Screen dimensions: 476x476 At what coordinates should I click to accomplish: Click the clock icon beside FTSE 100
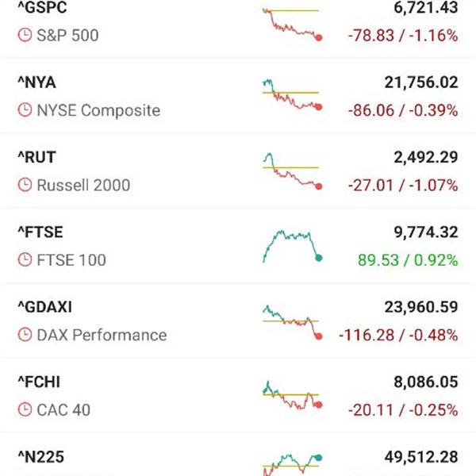[25, 259]
